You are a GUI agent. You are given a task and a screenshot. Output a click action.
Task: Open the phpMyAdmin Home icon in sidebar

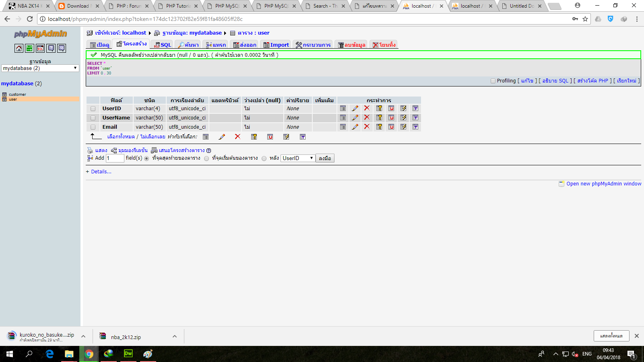click(x=19, y=48)
